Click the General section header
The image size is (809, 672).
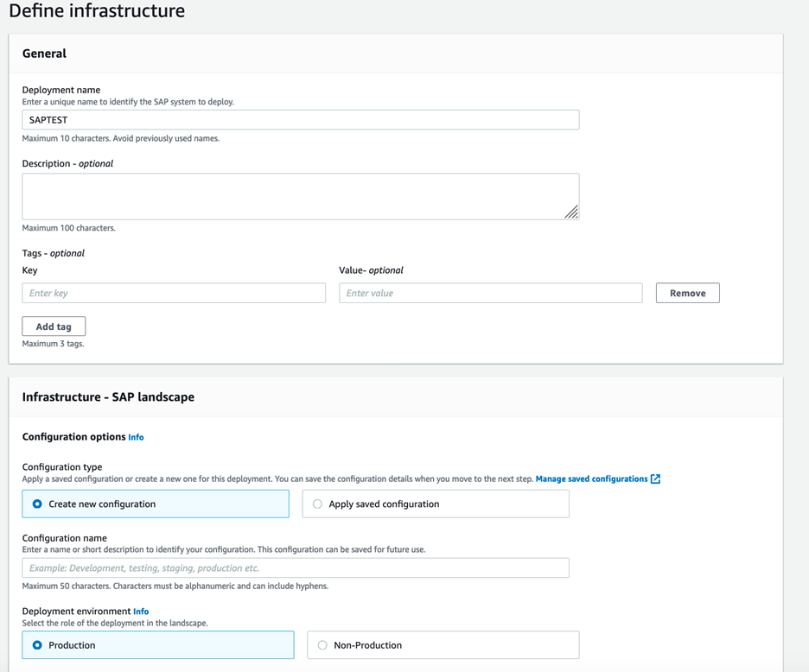pyautogui.click(x=44, y=54)
